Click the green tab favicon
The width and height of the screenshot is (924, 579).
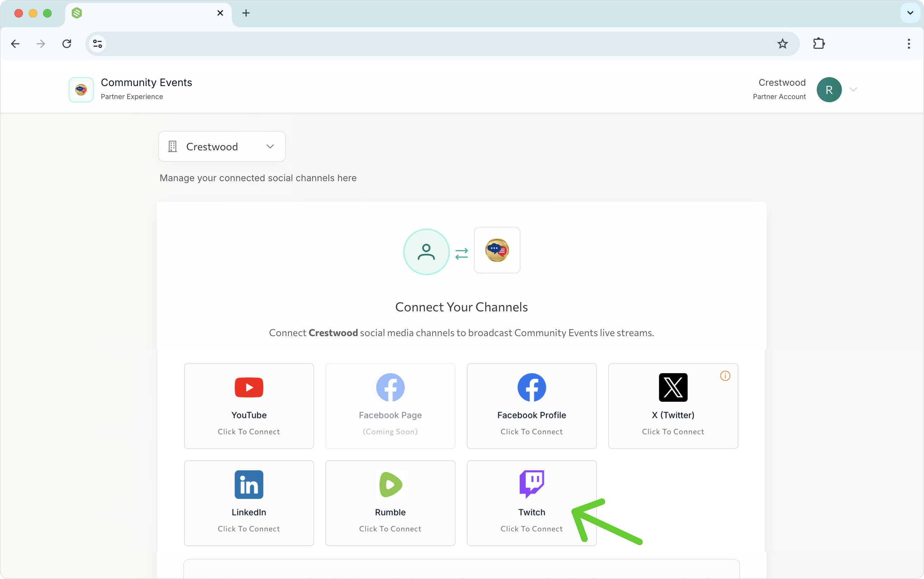[77, 13]
